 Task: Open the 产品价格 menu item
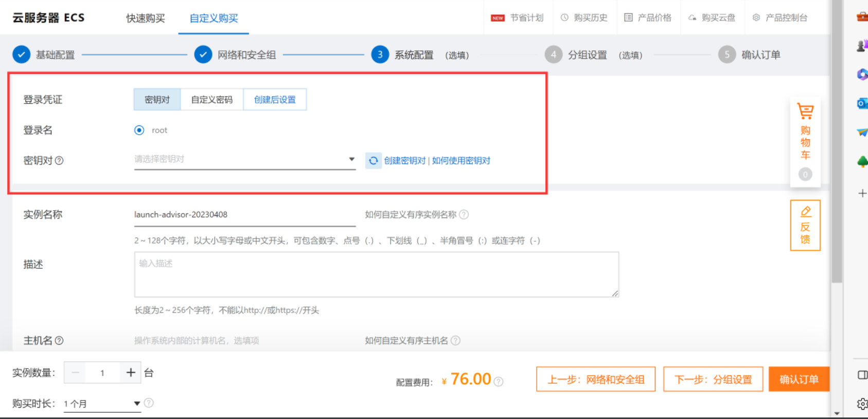click(x=648, y=17)
